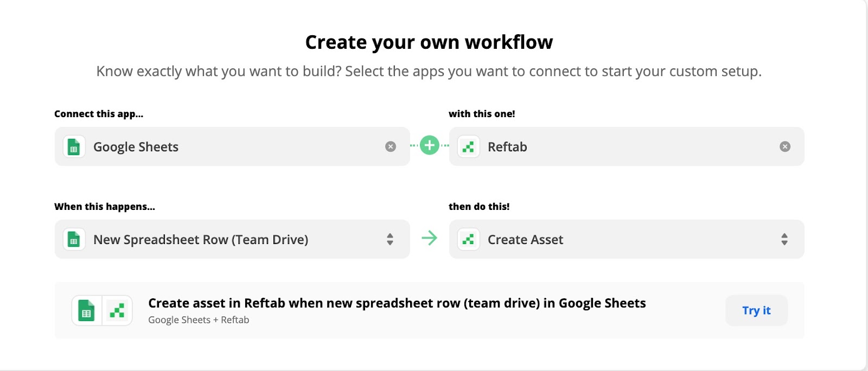Clear the Google Sheets app selection
This screenshot has height=371, width=868.
(x=391, y=146)
